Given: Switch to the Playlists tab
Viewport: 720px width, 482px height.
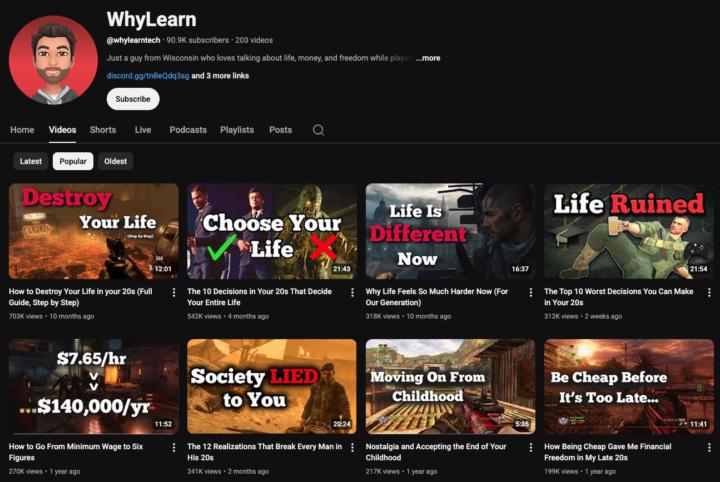Looking at the screenshot, I should [237, 130].
